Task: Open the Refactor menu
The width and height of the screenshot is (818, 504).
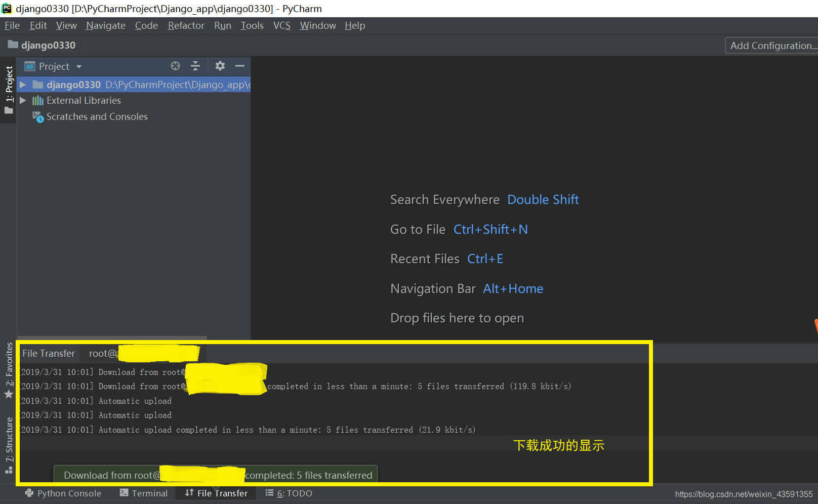Action: 186,25
